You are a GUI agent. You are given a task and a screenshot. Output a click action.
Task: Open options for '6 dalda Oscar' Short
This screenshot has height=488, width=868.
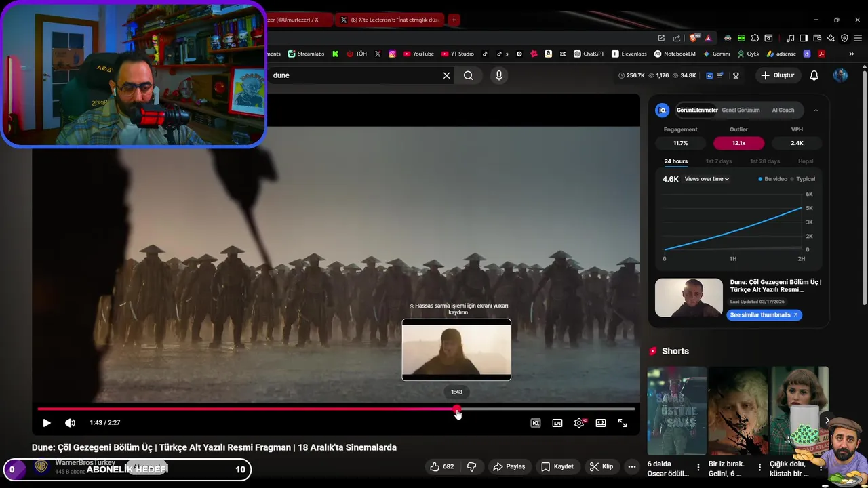[x=698, y=467]
